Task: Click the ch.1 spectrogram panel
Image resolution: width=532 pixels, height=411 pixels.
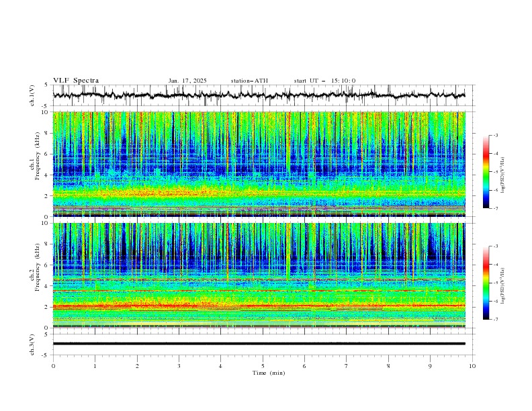Action: 259,164
